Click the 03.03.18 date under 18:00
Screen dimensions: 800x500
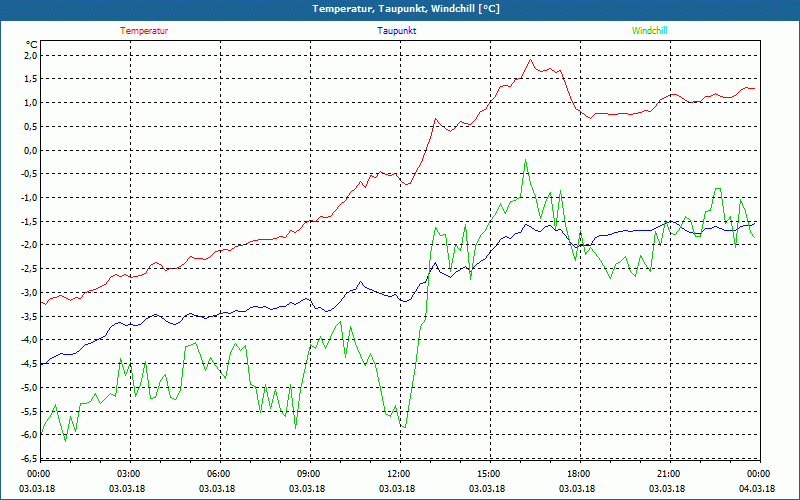577,488
